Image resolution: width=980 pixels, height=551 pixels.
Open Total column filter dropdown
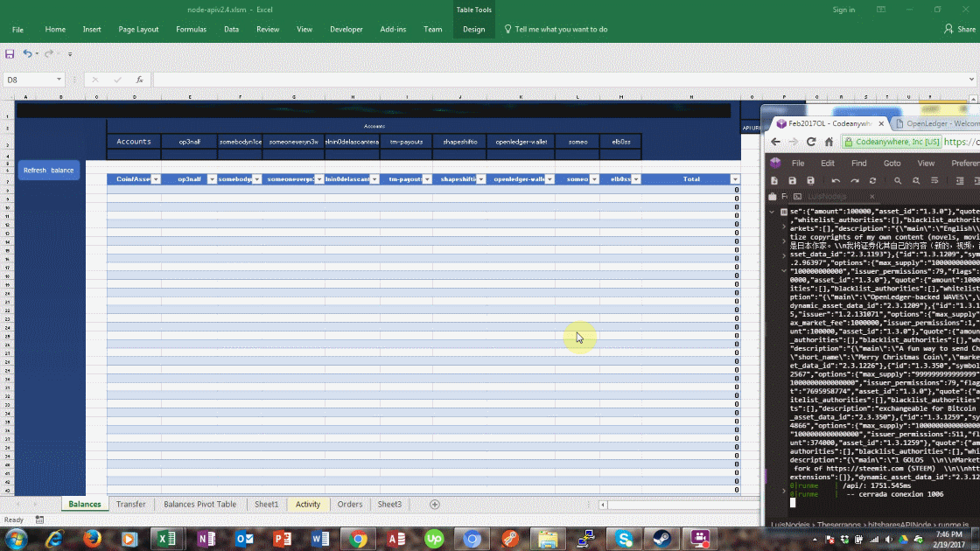click(734, 179)
